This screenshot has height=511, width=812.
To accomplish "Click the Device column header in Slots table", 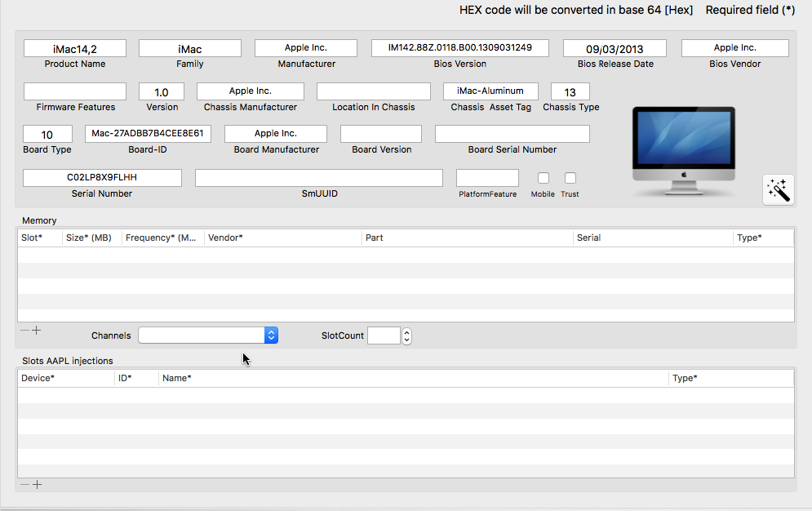I will click(x=65, y=378).
